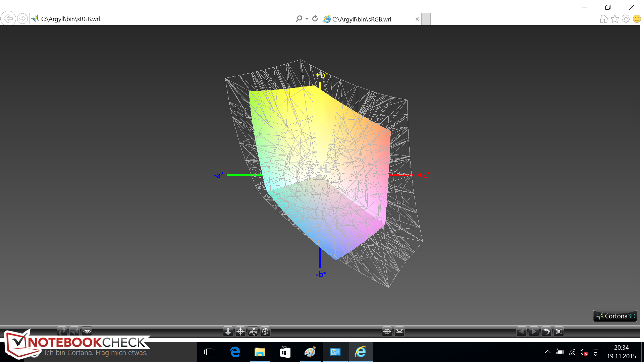Select the Cortona walk navigation mode
Screen dimensions: 644x362
point(62,331)
